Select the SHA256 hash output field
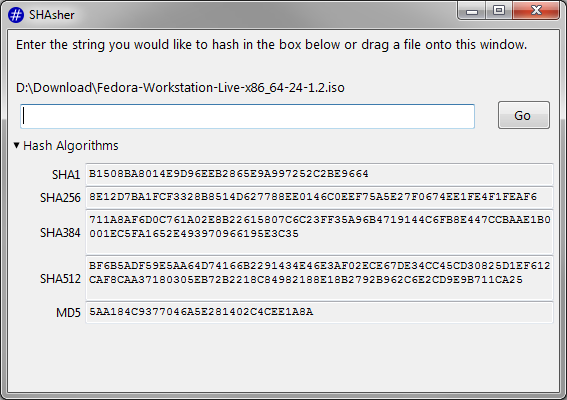The height and width of the screenshot is (400, 567). [319, 197]
